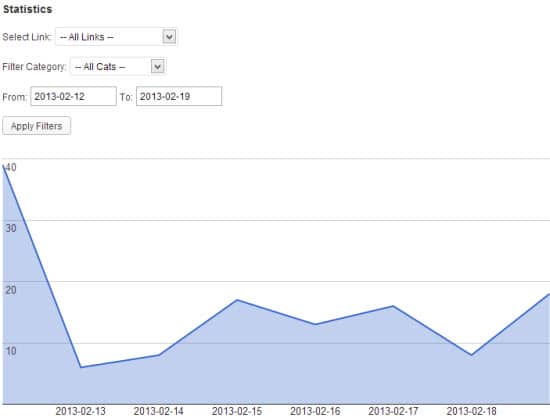
Task: Focus the From date field 2013-02-12
Action: coord(73,96)
